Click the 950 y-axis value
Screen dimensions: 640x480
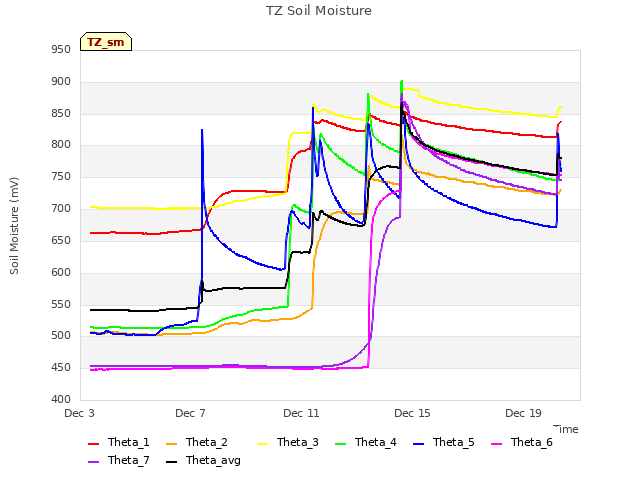61,50
